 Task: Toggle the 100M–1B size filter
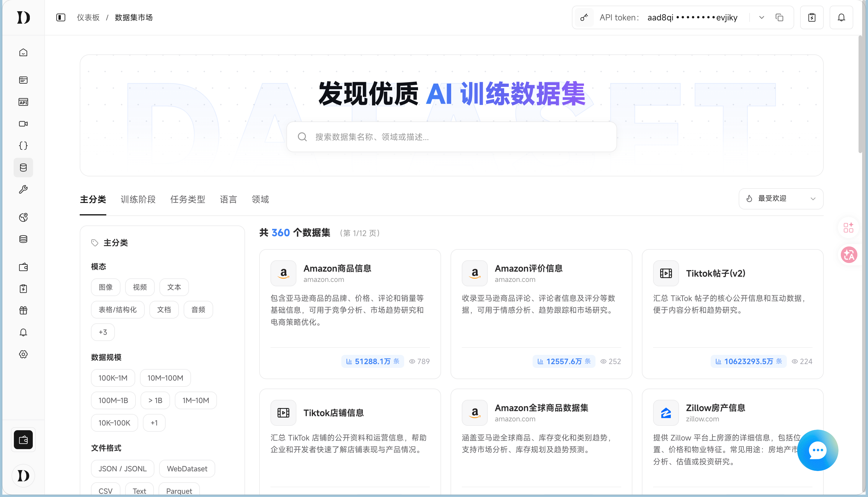[x=113, y=400]
